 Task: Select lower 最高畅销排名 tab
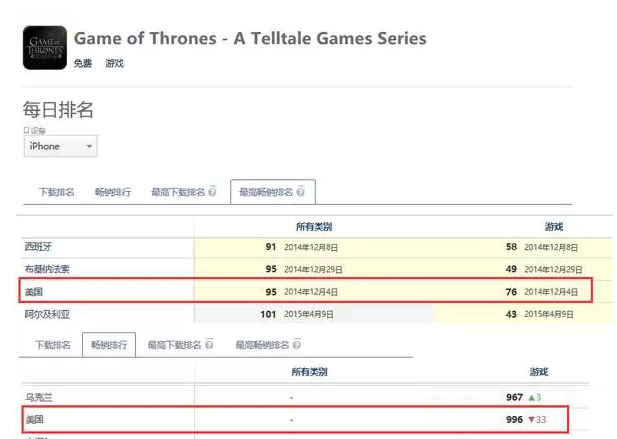click(262, 345)
